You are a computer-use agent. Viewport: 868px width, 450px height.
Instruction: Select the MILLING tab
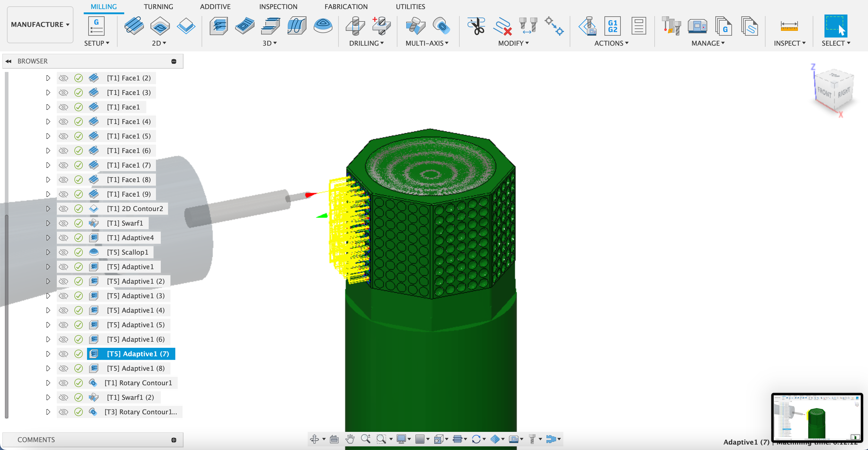[x=103, y=7]
